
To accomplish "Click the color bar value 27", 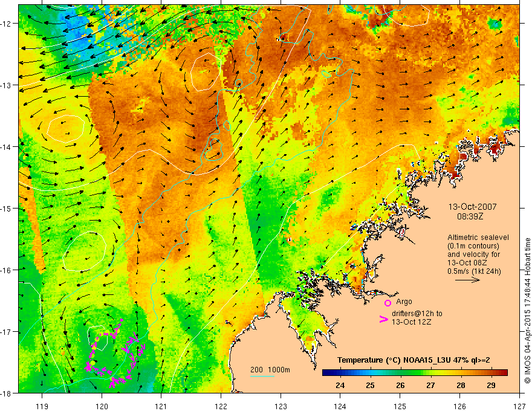I will coord(430,385).
